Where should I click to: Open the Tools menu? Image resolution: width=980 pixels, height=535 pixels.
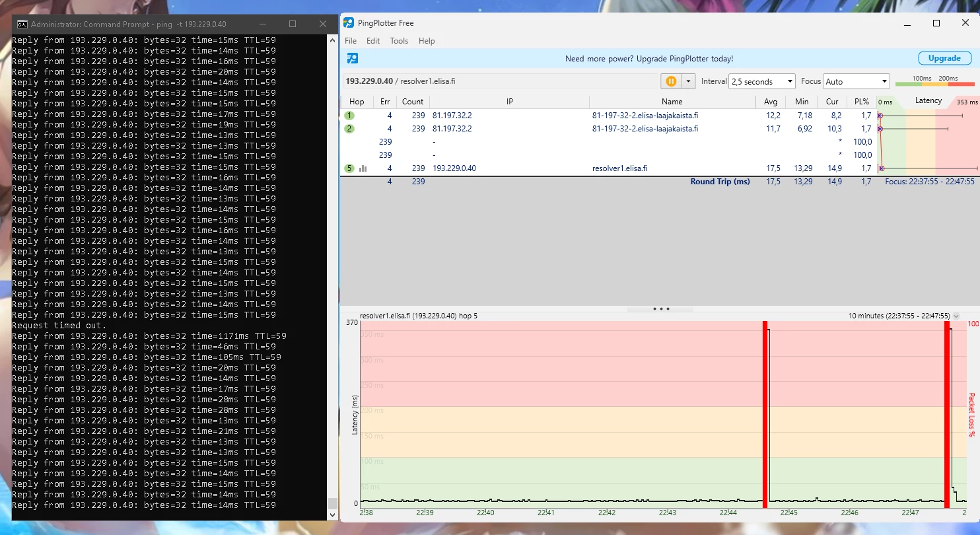[x=399, y=41]
